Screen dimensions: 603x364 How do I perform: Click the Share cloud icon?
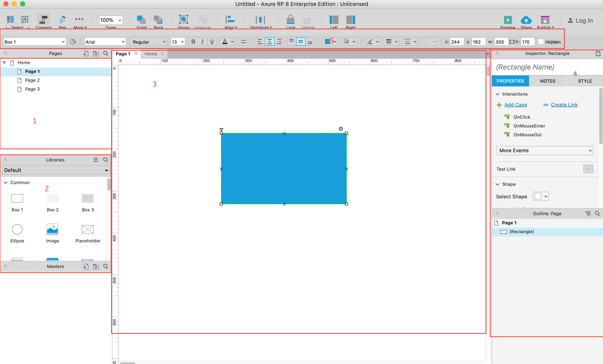pos(526,20)
